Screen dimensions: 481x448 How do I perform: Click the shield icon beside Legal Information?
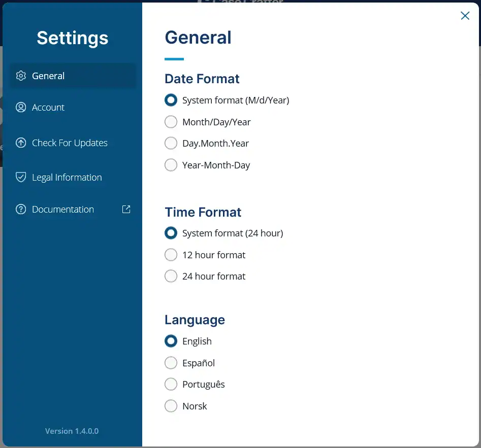pyautogui.click(x=21, y=178)
